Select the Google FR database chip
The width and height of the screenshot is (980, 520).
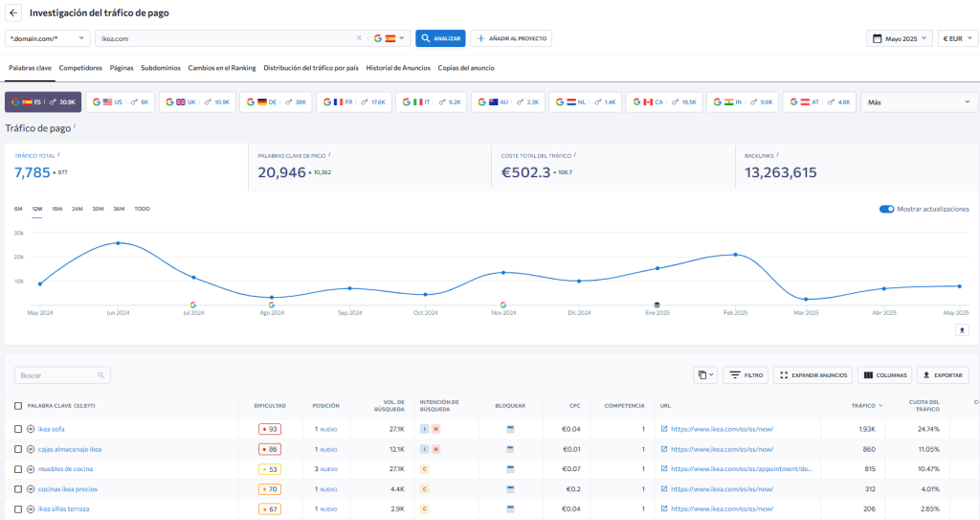(x=354, y=102)
